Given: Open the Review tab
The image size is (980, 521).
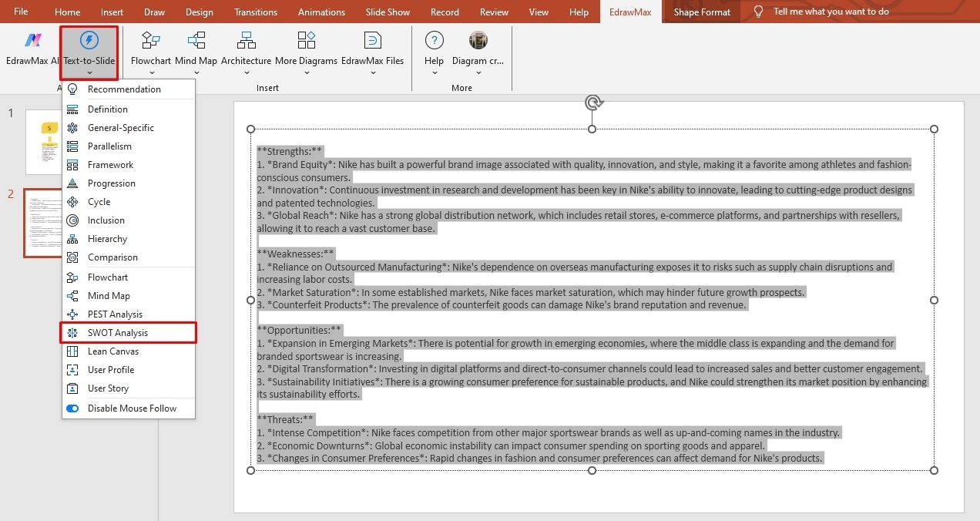Looking at the screenshot, I should coord(494,12).
